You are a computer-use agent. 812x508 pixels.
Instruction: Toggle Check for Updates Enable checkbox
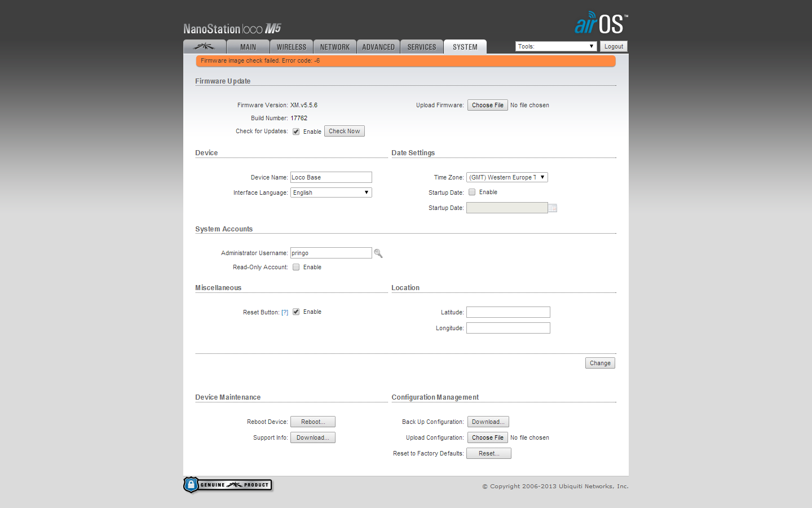296,132
